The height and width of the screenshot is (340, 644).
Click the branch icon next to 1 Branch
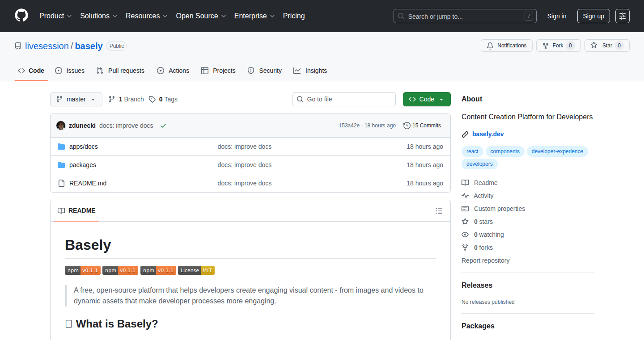(x=112, y=99)
